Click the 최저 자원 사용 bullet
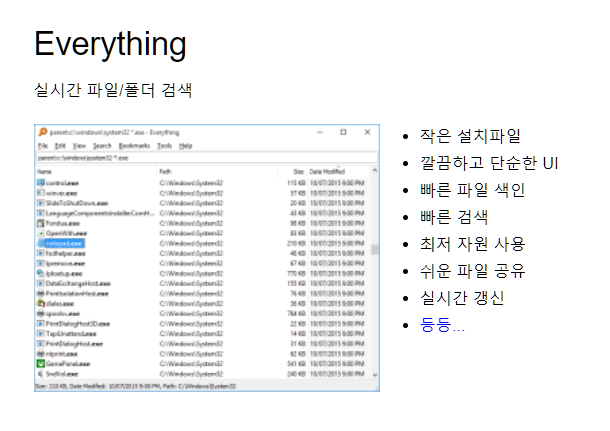 pyautogui.click(x=473, y=244)
